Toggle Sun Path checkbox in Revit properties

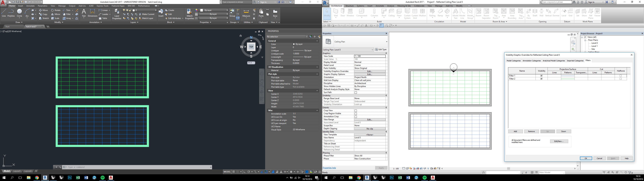coord(356,93)
